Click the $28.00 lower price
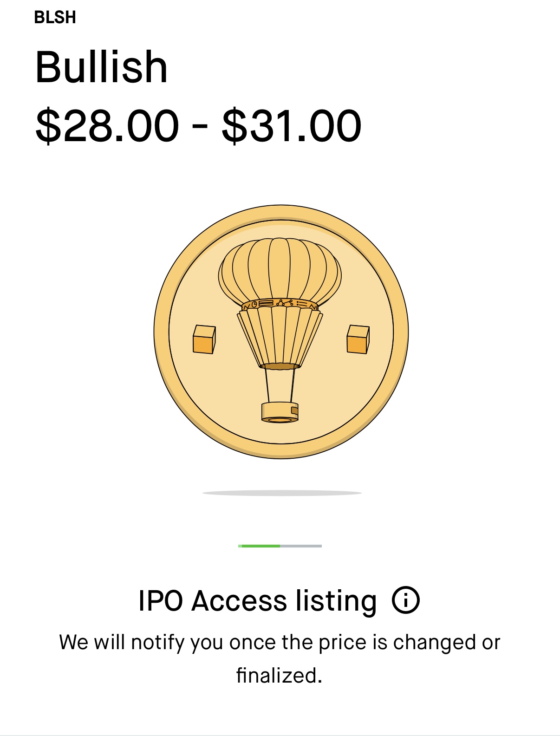 107,126
